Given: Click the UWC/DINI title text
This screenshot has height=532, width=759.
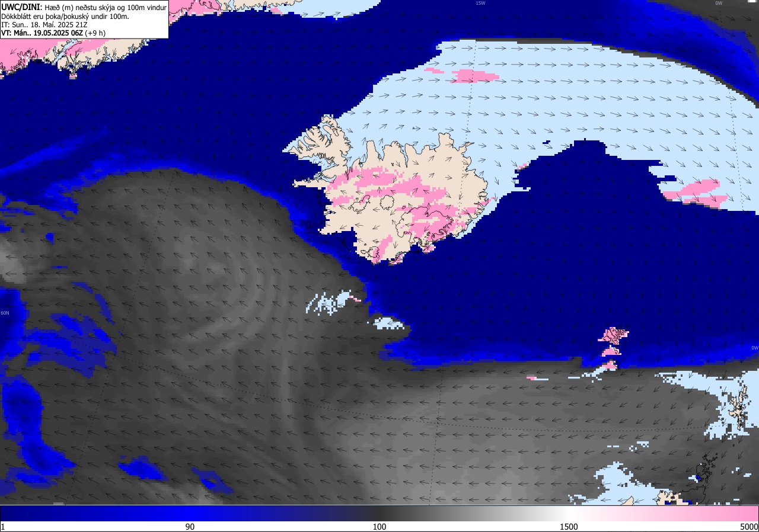Looking at the screenshot, I should pyautogui.click(x=21, y=7).
